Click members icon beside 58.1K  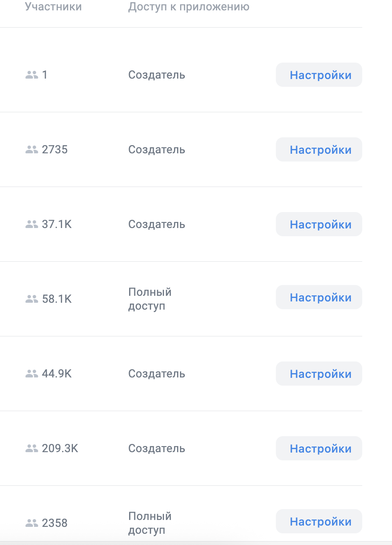pos(32,299)
